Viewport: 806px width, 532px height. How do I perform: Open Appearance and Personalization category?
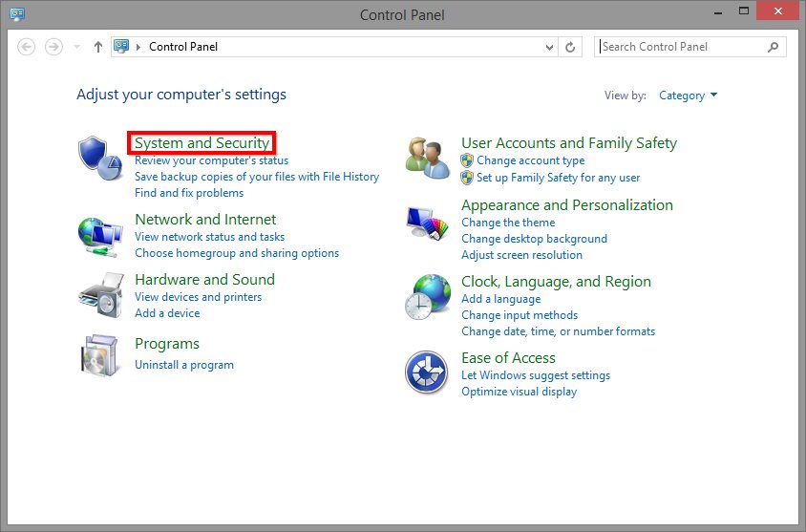(566, 205)
